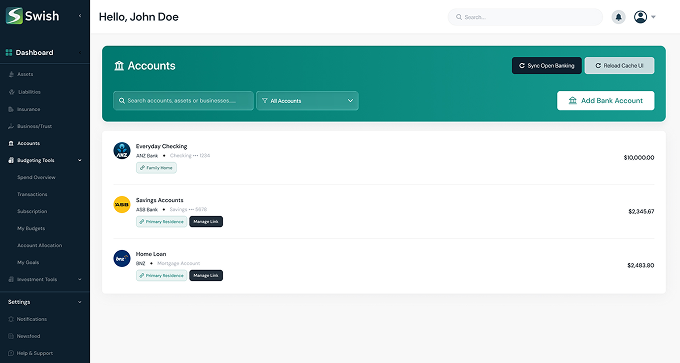Open Notifications settings
This screenshot has height=363, width=680.
pyautogui.click(x=32, y=319)
